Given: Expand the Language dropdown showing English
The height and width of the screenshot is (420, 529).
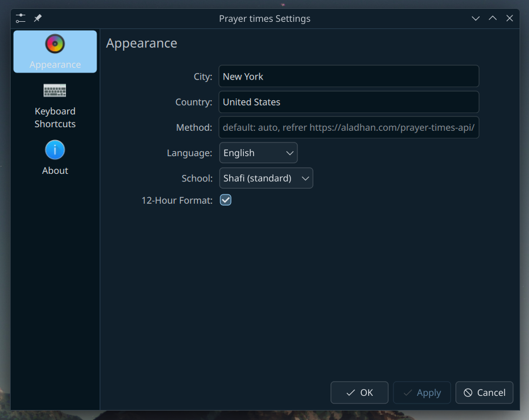Looking at the screenshot, I should click(258, 153).
